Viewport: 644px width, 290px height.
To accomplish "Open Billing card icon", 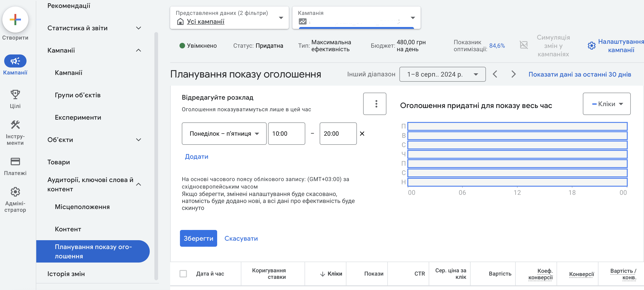I will pyautogui.click(x=15, y=162).
